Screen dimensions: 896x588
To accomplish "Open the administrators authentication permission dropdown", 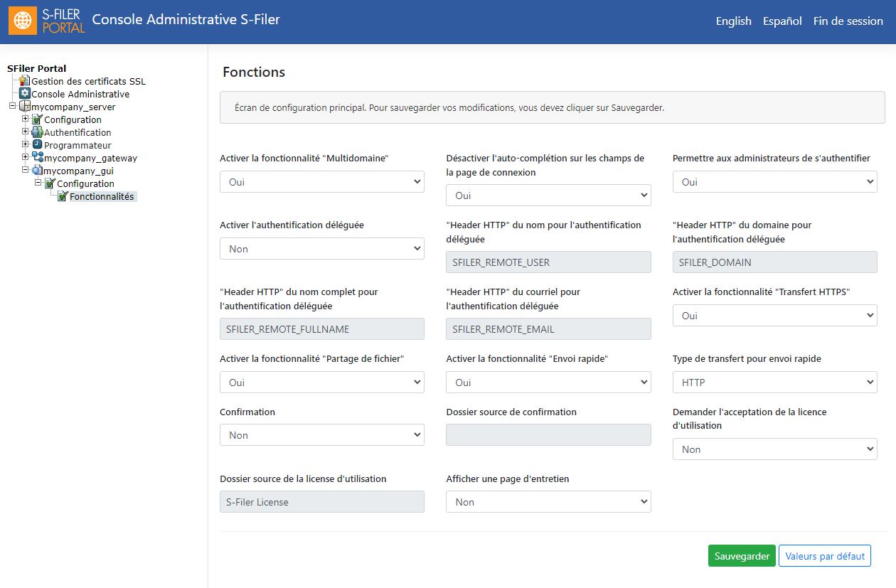I will click(x=775, y=182).
